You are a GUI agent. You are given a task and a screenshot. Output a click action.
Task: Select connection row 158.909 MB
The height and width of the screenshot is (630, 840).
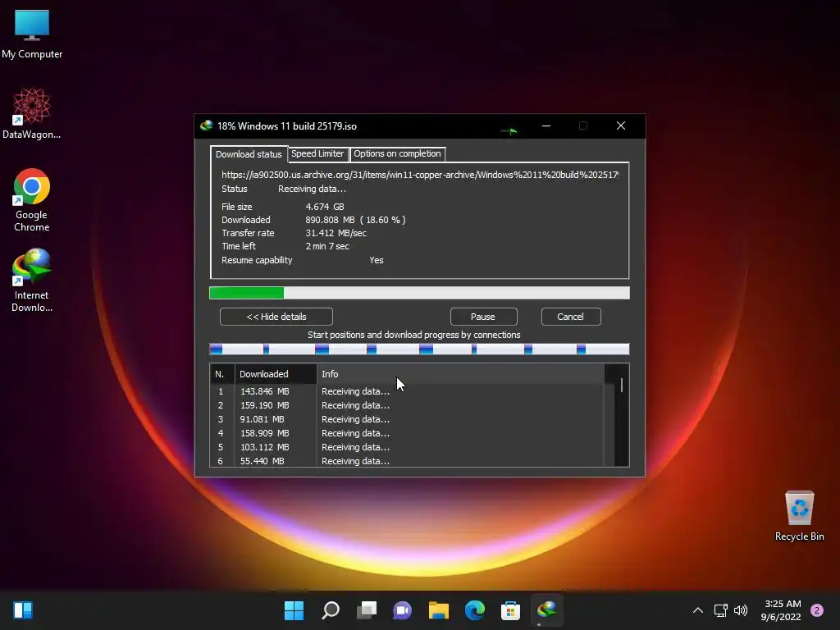407,433
